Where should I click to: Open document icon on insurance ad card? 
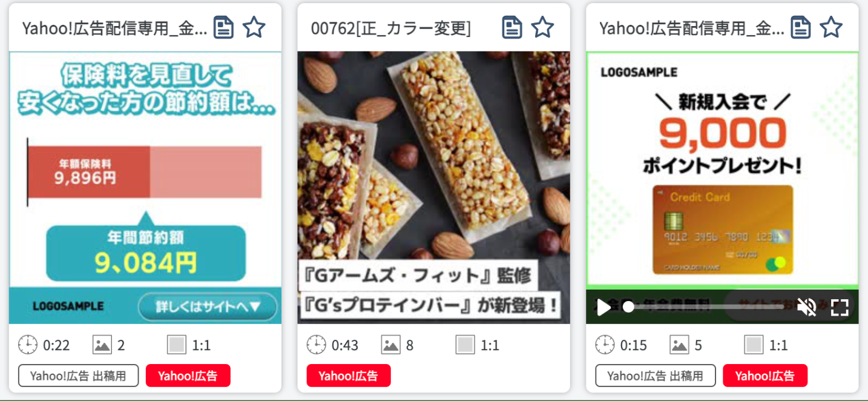click(x=224, y=27)
